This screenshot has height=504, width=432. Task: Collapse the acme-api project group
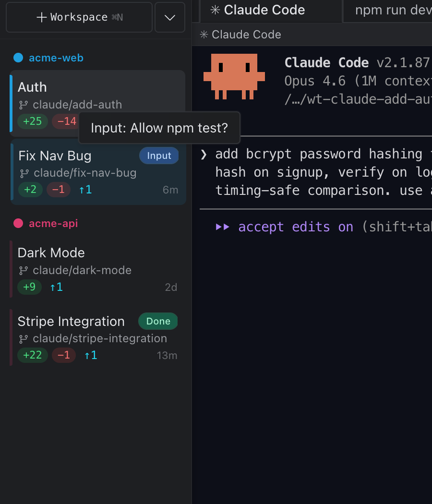tap(53, 223)
